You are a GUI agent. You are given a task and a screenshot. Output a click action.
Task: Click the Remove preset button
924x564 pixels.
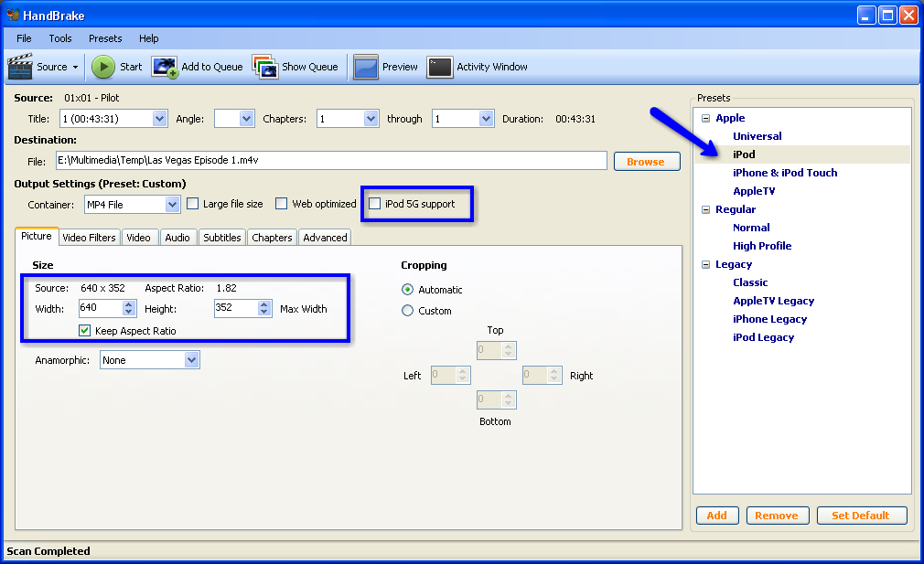(x=777, y=516)
